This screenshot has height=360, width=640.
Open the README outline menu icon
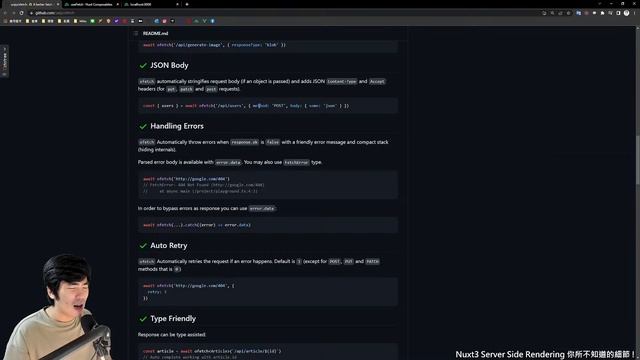click(x=136, y=33)
